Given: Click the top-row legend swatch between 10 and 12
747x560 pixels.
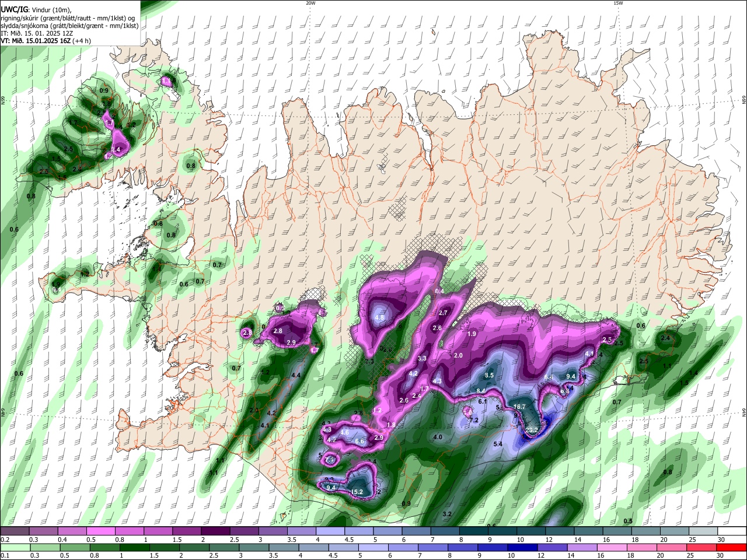Looking at the screenshot, I should [x=531, y=531].
